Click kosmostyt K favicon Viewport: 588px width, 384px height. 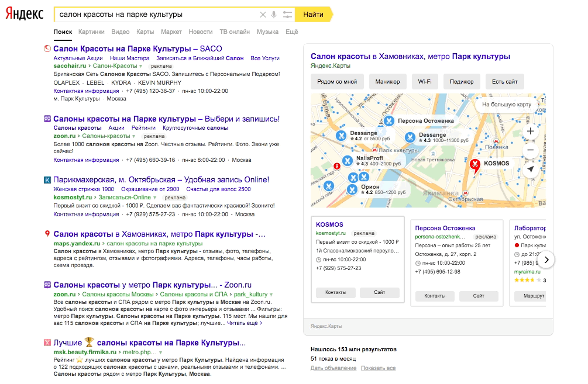(x=47, y=180)
